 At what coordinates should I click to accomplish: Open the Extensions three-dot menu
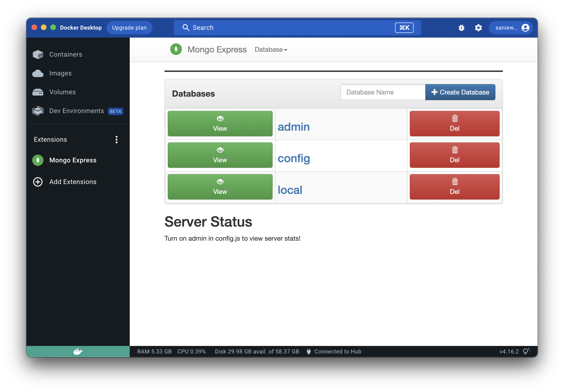click(116, 140)
